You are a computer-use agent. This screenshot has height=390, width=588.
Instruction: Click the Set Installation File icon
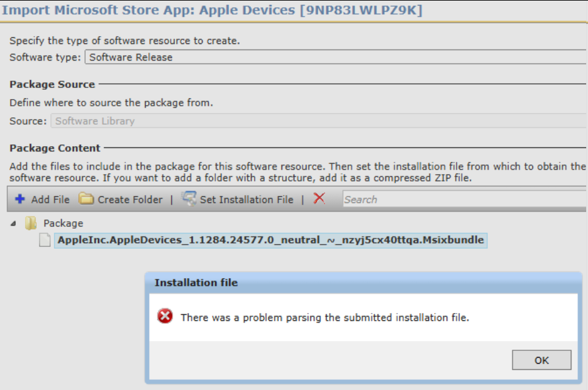[x=189, y=199]
